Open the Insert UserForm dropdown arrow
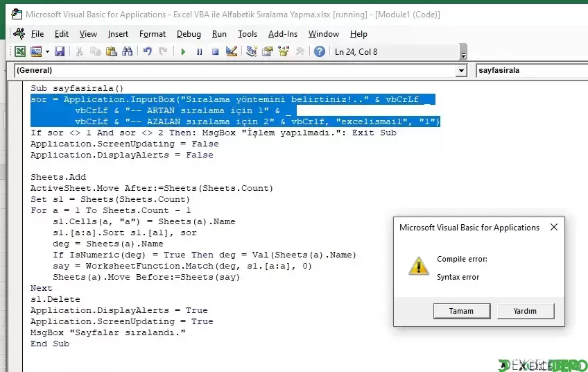The height and width of the screenshot is (372, 588). tap(47, 51)
